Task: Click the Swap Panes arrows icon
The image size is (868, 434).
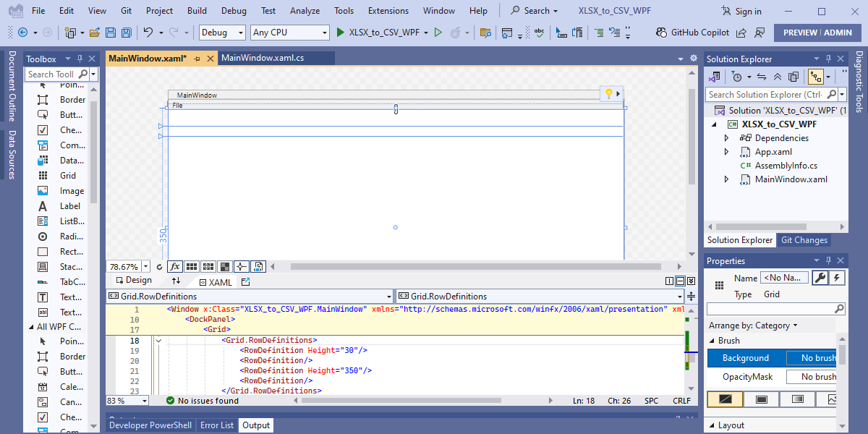Action: 176,281
